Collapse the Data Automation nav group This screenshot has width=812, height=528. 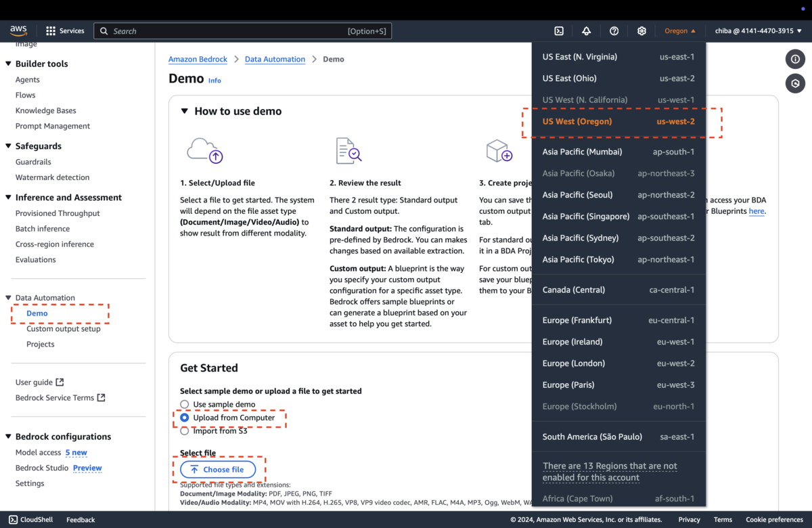pyautogui.click(x=9, y=298)
